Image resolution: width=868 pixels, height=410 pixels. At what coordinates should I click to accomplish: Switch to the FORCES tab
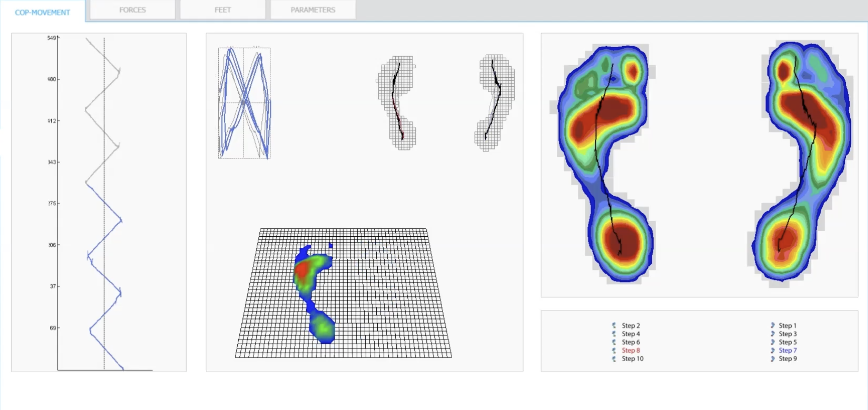coord(133,10)
